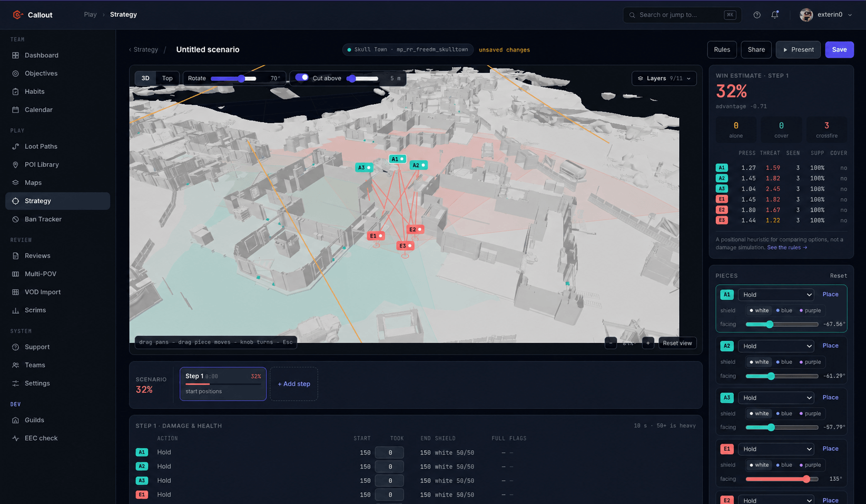Click the Share button
The height and width of the screenshot is (504, 866).
tap(756, 50)
